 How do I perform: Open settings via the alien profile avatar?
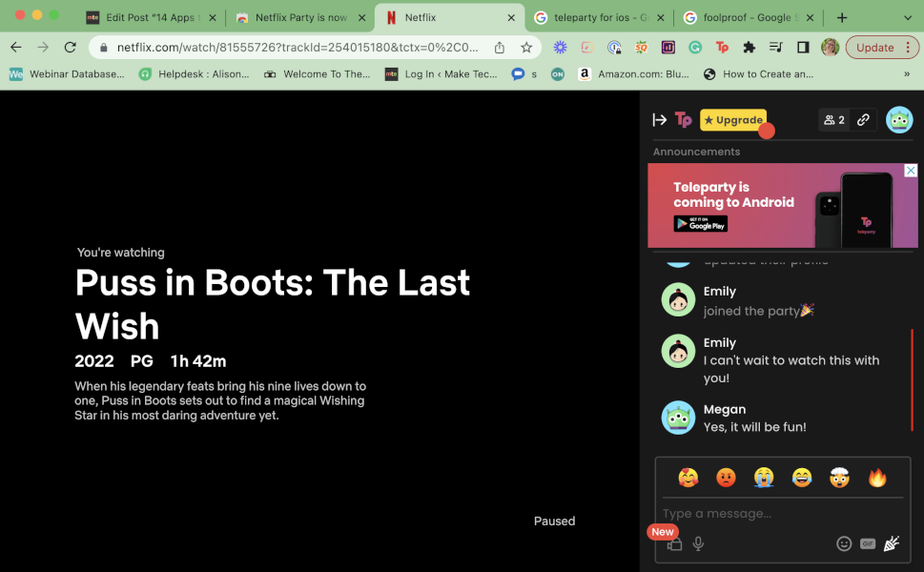click(x=900, y=119)
